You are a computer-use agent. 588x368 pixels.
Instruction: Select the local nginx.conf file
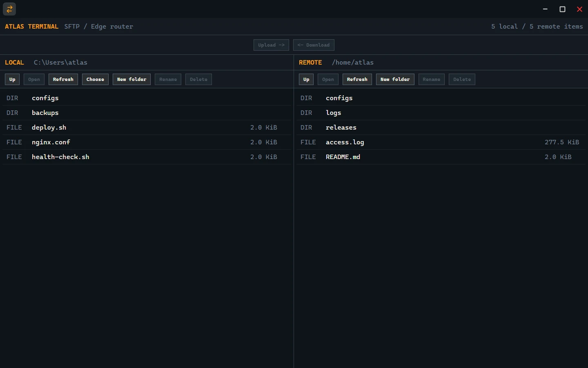click(147, 142)
